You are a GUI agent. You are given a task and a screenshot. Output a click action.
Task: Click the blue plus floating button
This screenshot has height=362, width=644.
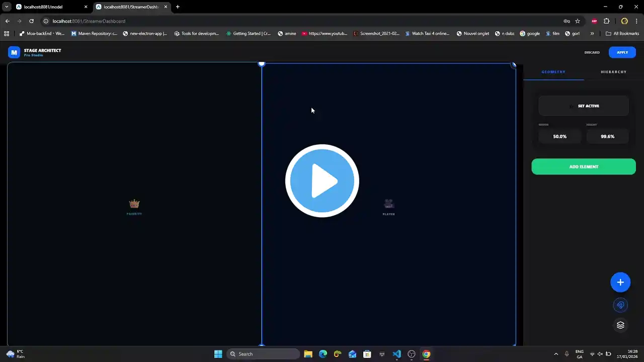click(x=620, y=283)
